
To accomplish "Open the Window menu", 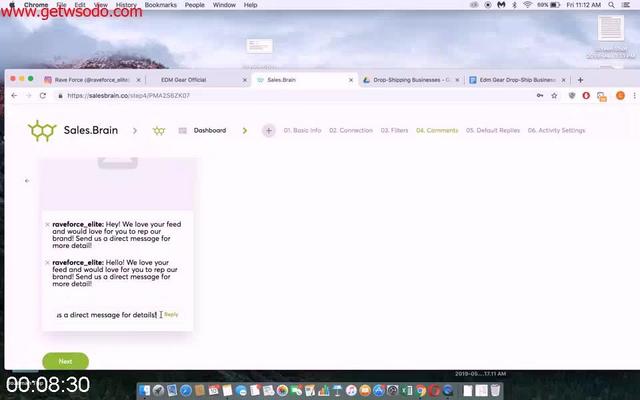I will pos(224,5).
